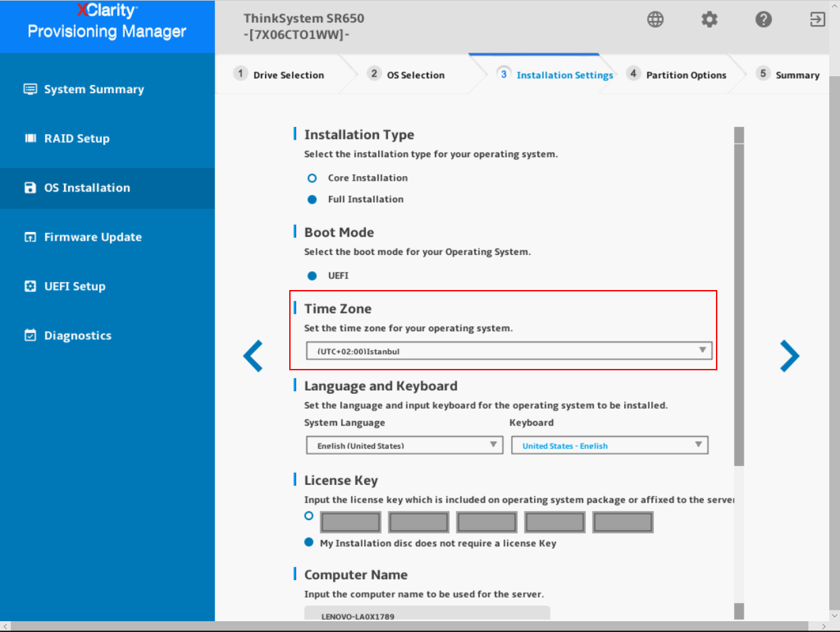Viewport: 840px width, 632px height.
Task: Open Diagnostics in sidebar
Action: (107, 335)
